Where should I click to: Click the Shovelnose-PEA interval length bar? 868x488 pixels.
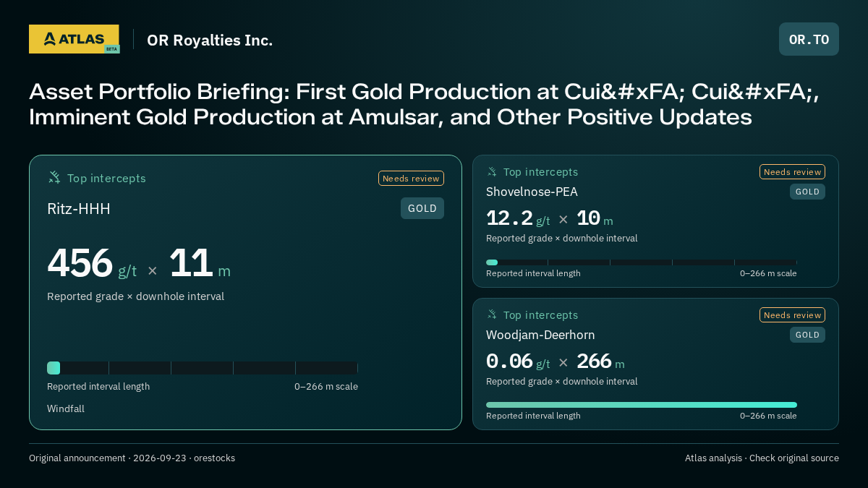[642, 262]
